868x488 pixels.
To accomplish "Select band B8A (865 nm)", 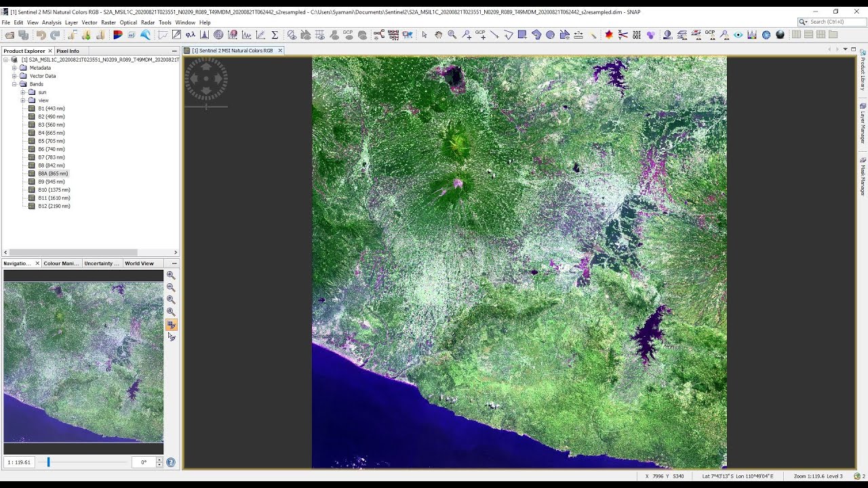I will coord(52,174).
